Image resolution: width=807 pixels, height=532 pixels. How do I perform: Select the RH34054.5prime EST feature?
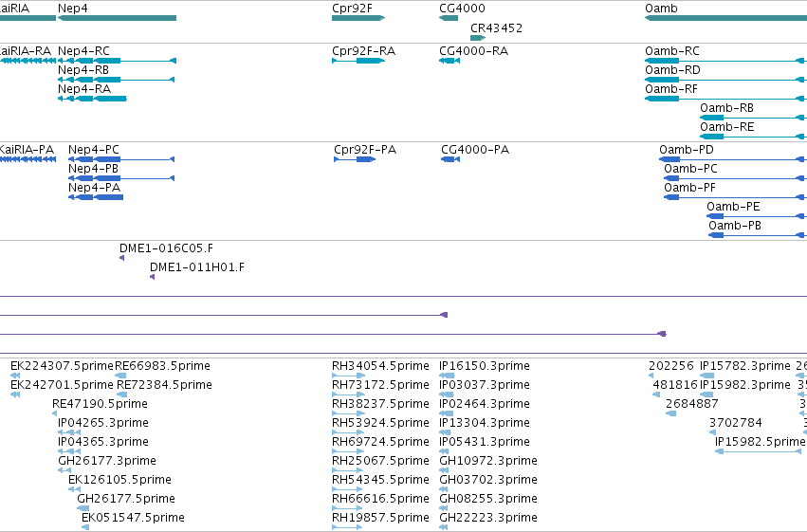tap(348, 376)
